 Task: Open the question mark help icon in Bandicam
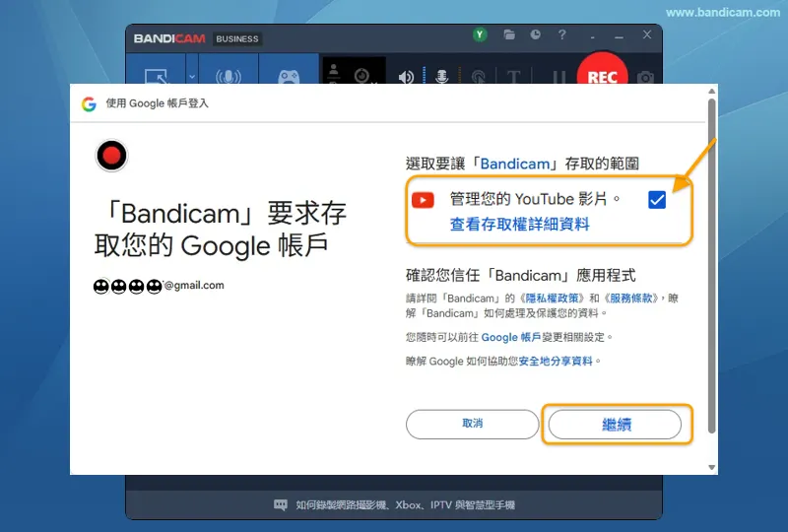562,34
